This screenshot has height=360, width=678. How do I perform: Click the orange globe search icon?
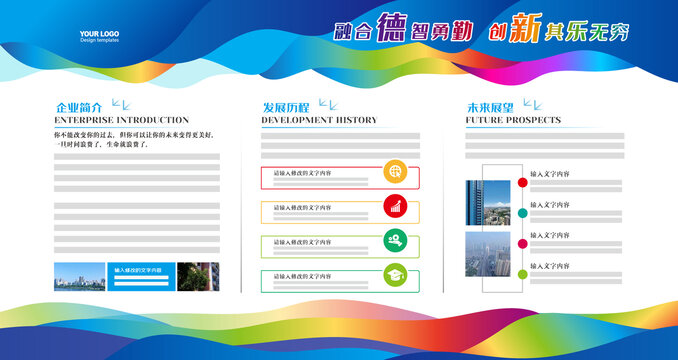395,172
